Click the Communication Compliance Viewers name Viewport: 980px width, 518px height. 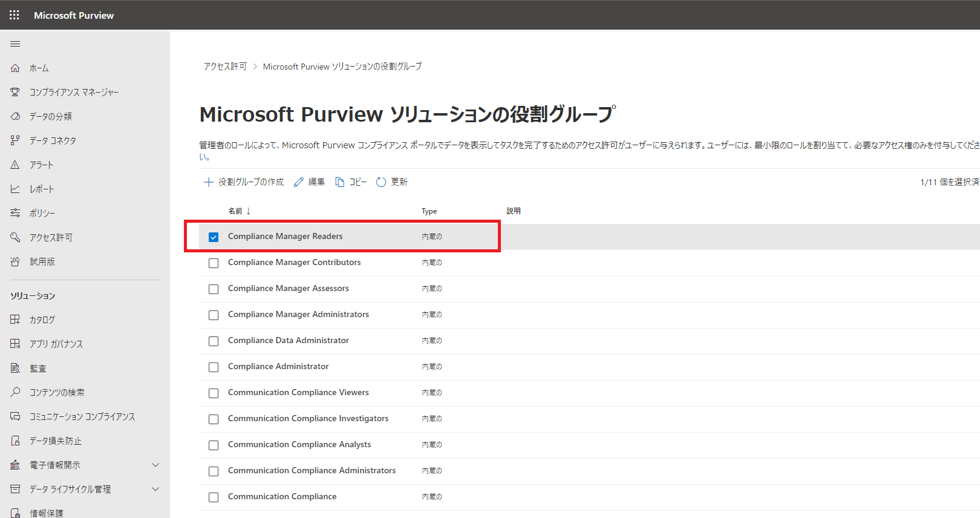[298, 393]
